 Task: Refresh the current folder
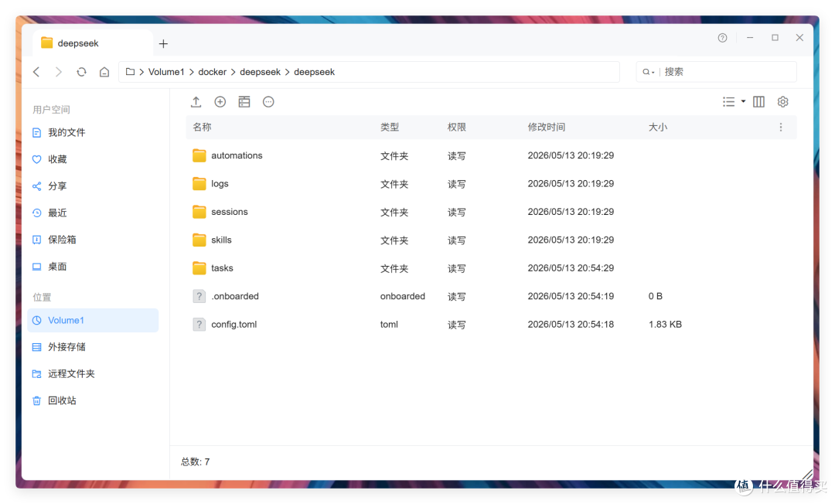point(81,72)
